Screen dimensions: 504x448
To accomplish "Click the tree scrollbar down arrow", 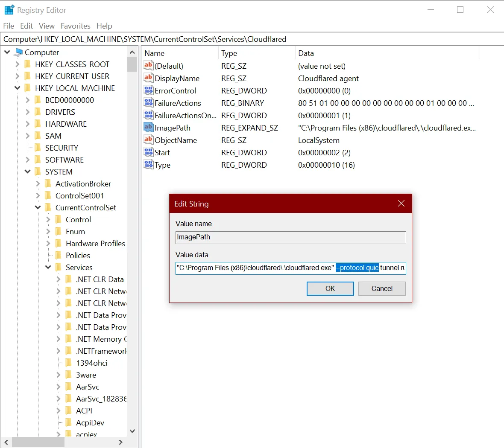I will pos(132,431).
